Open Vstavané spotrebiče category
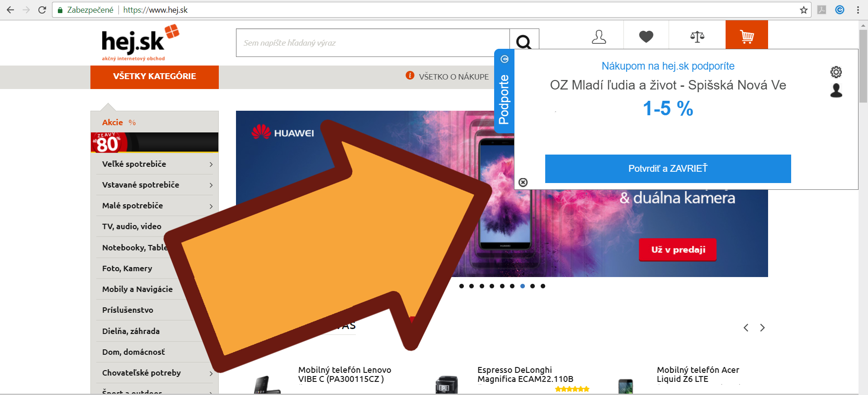868x395 pixels. coord(141,185)
